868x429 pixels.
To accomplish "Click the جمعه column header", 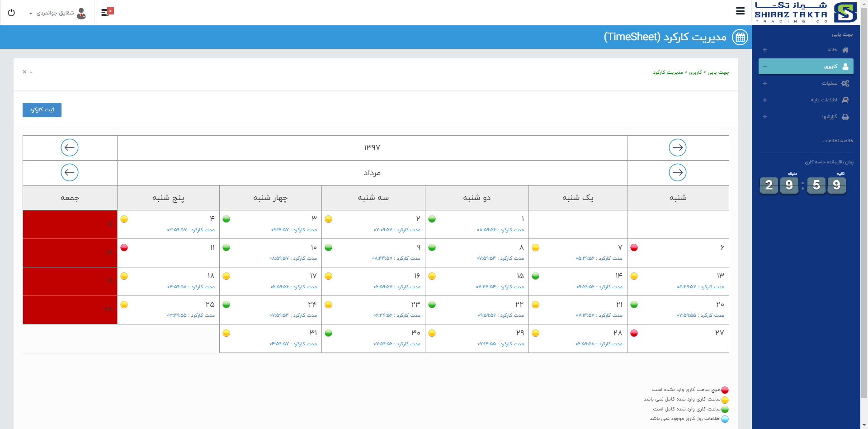I will coord(70,198).
